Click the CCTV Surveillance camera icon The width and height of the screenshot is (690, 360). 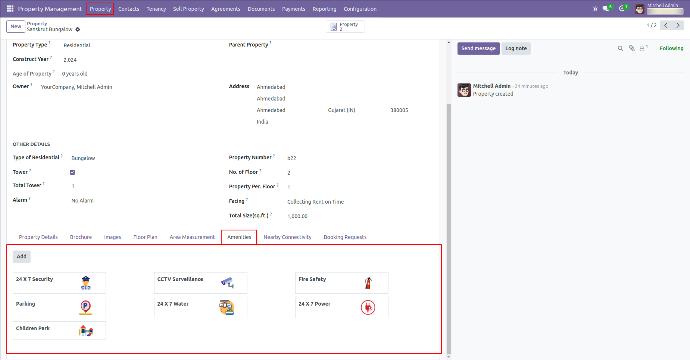click(x=227, y=283)
